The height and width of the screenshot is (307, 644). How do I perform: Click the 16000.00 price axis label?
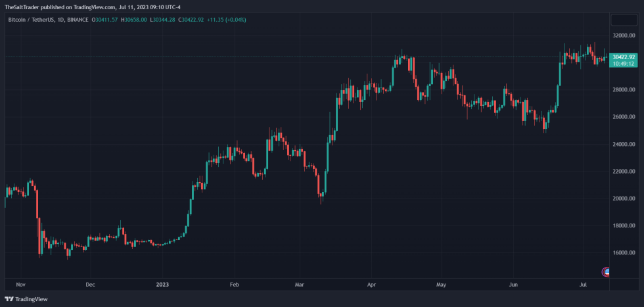622,252
